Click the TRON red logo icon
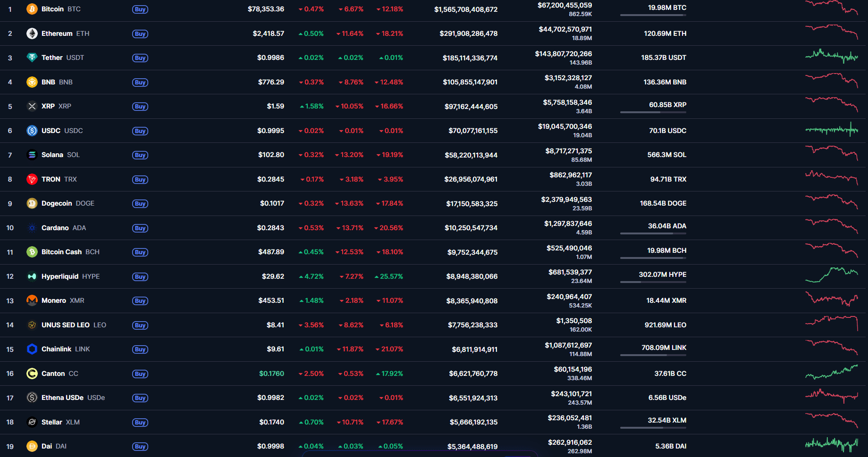The width and height of the screenshot is (868, 457). point(32,179)
